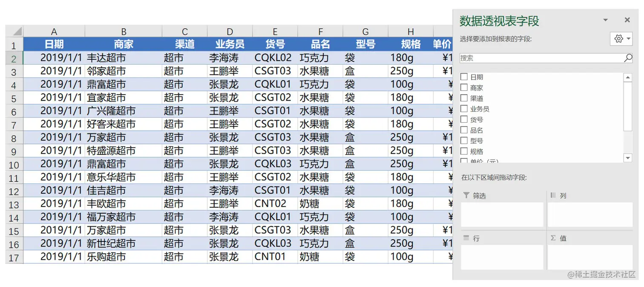Click the 业务员 header cell
The width and height of the screenshot is (644, 287).
tap(230, 44)
